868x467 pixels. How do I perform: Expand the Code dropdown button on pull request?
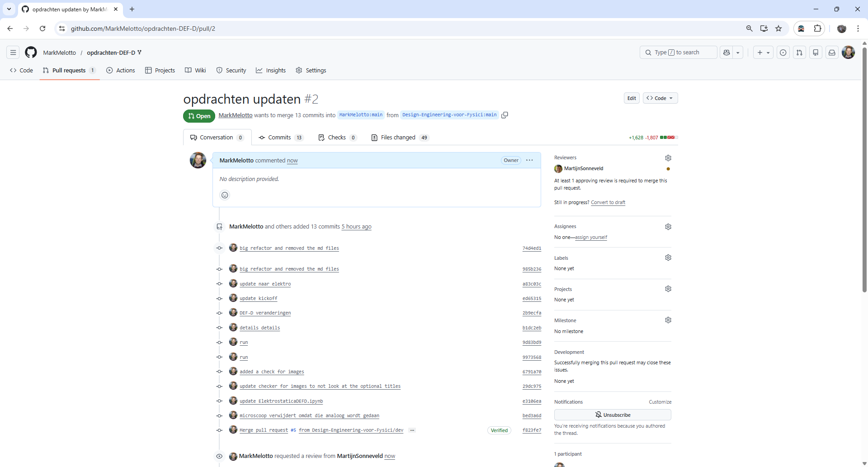point(660,98)
